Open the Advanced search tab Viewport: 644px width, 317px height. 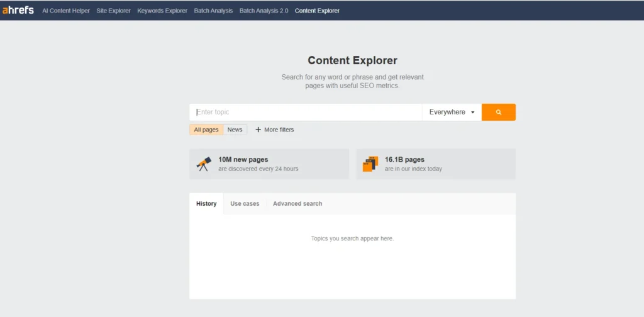[x=297, y=204]
